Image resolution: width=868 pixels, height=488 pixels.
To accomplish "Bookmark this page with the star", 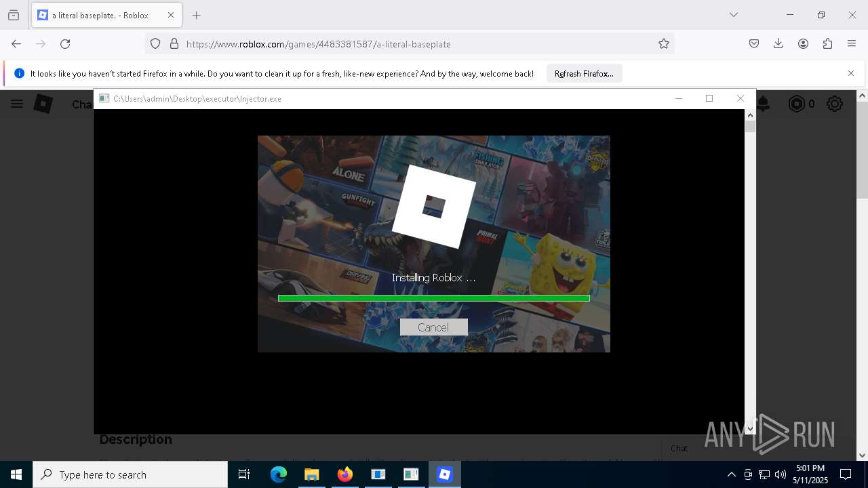I will coord(664,43).
